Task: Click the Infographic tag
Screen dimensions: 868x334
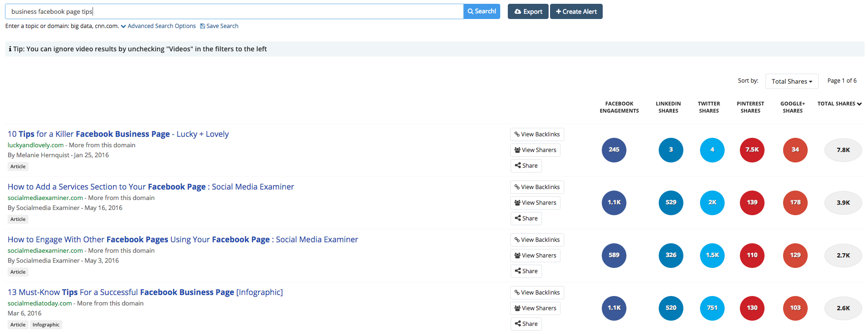Action: tap(46, 325)
